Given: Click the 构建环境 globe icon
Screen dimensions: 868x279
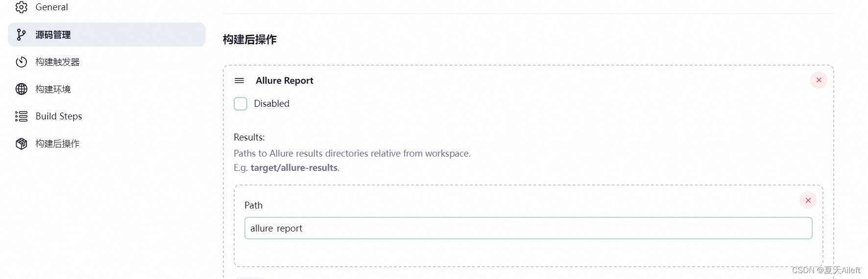Looking at the screenshot, I should [21, 89].
